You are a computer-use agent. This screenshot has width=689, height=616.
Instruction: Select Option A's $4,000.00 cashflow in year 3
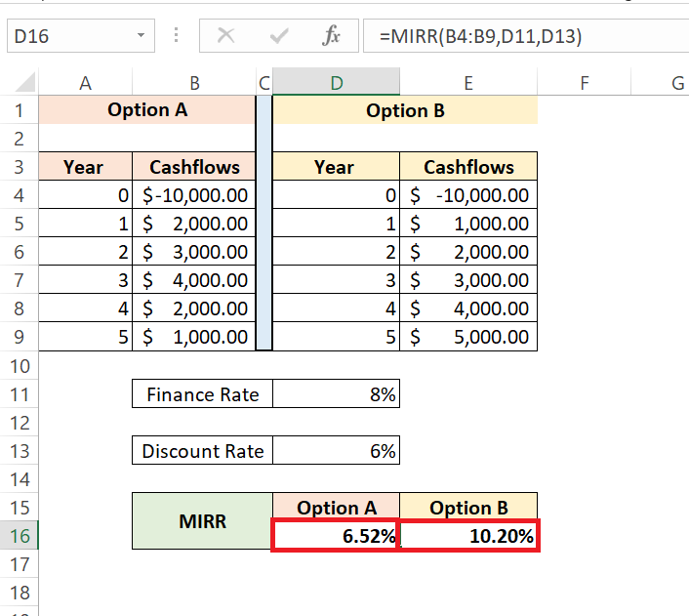point(194,279)
